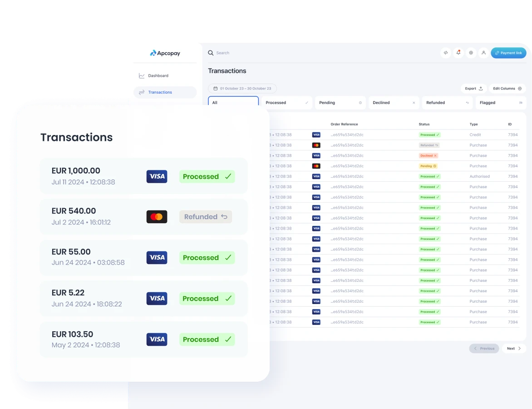Click the Declined status badge in the table
Screen dimensions: 532x409
point(429,155)
